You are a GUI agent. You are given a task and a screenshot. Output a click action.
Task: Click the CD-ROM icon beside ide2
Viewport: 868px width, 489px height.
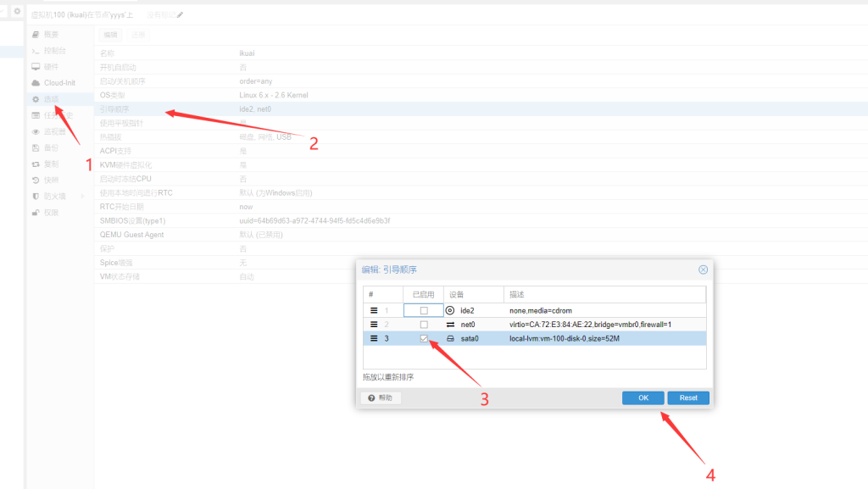coord(450,310)
